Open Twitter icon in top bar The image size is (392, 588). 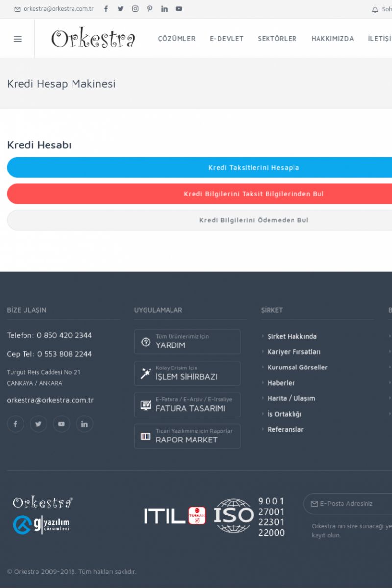121,9
